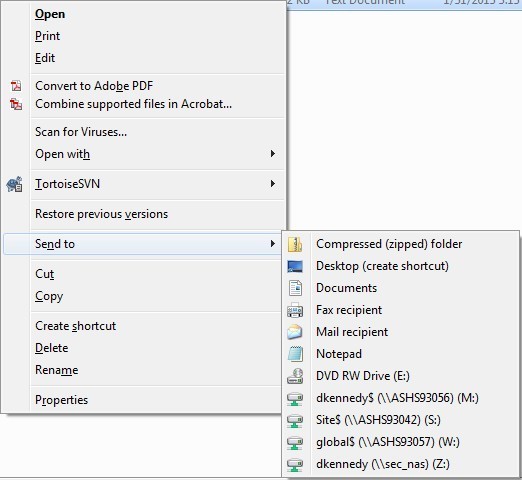522x480 pixels.
Task: Click the TortoiseSVN turtle icon
Action: [x=15, y=184]
